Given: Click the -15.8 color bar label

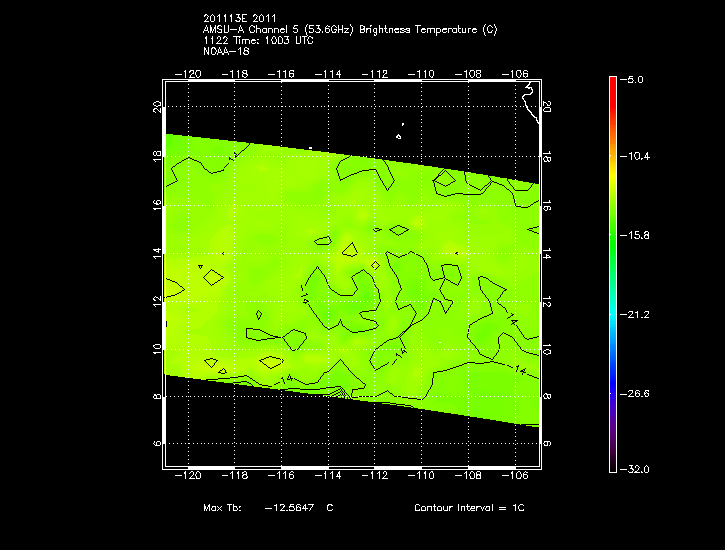Looking at the screenshot, I should tap(636, 236).
